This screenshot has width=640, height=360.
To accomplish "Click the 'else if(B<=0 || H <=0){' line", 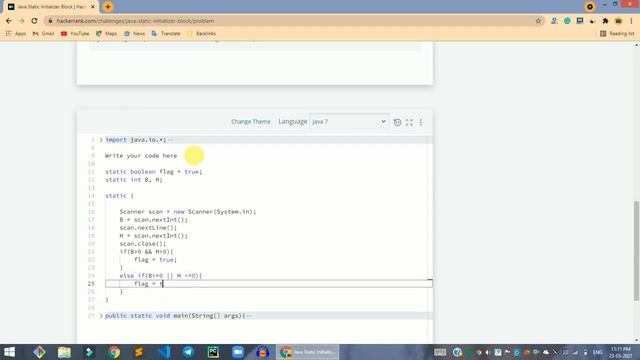I will (161, 276).
